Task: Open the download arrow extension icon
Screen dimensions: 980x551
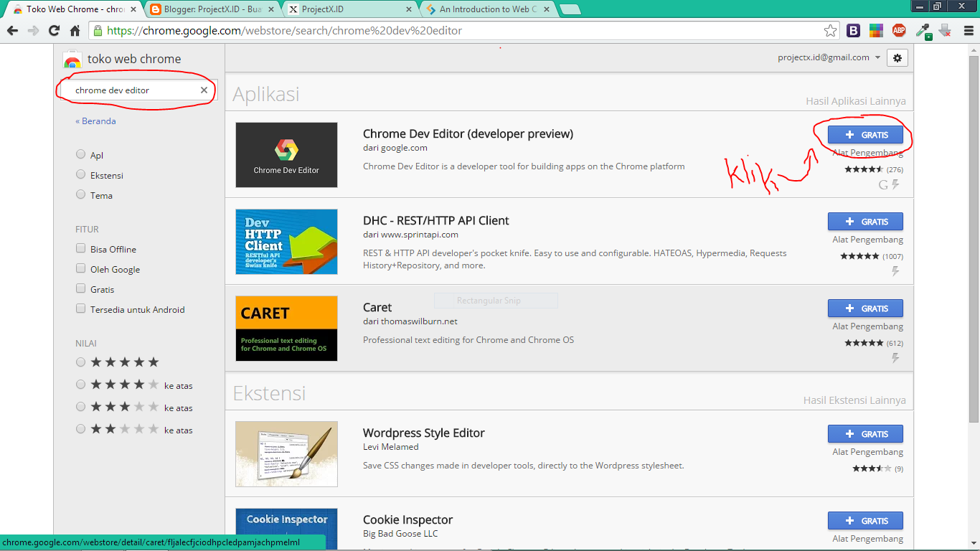Action: (945, 30)
